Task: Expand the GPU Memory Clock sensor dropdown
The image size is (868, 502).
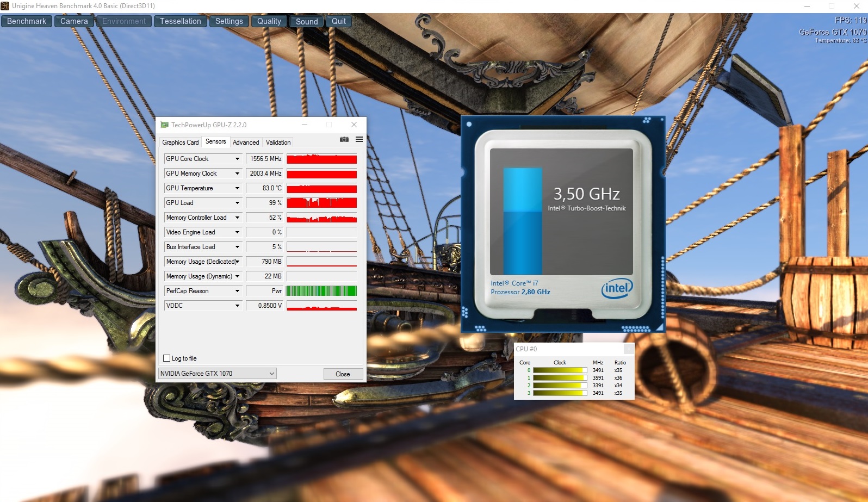Action: (237, 173)
